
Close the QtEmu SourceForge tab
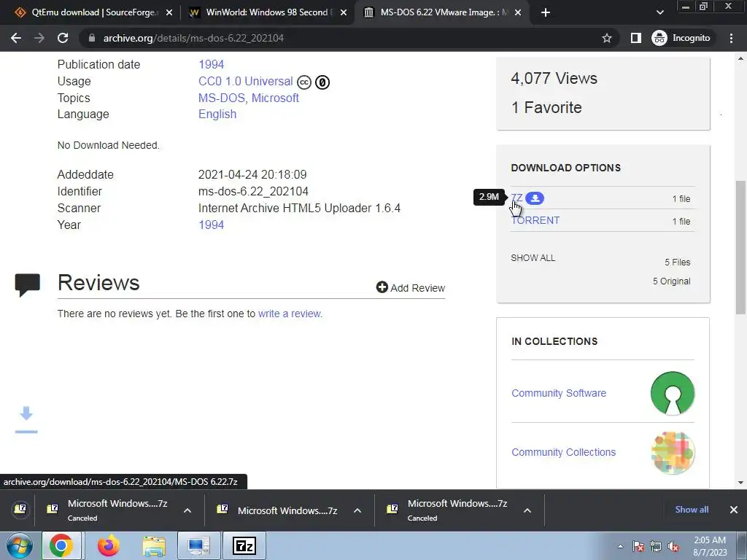[x=169, y=12]
